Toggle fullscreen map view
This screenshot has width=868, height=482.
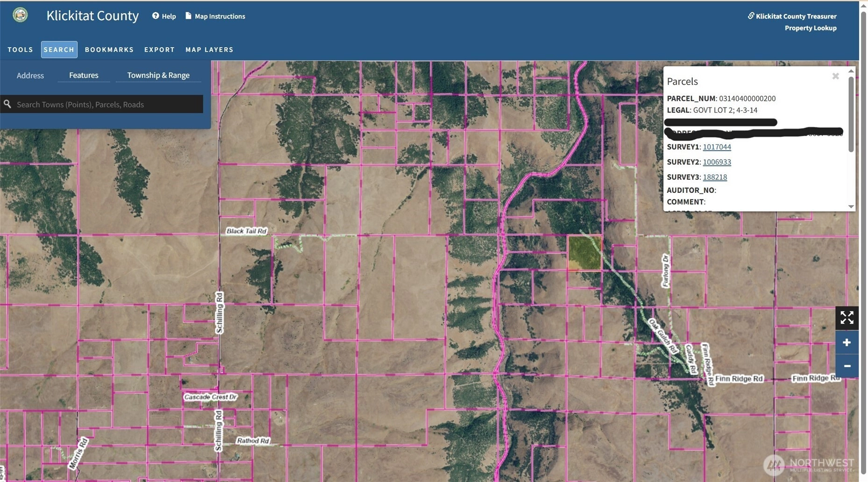[x=847, y=318]
